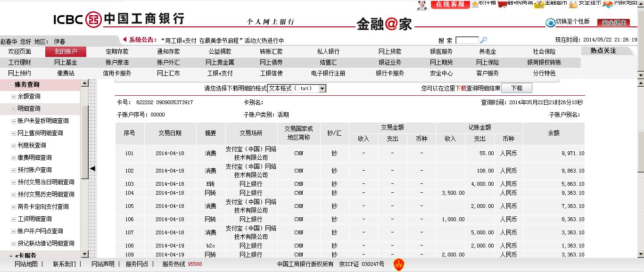This screenshot has height=272, width=644.
Task: Open 预付交易当日明细查询 in sidebar
Action: (x=46, y=182)
